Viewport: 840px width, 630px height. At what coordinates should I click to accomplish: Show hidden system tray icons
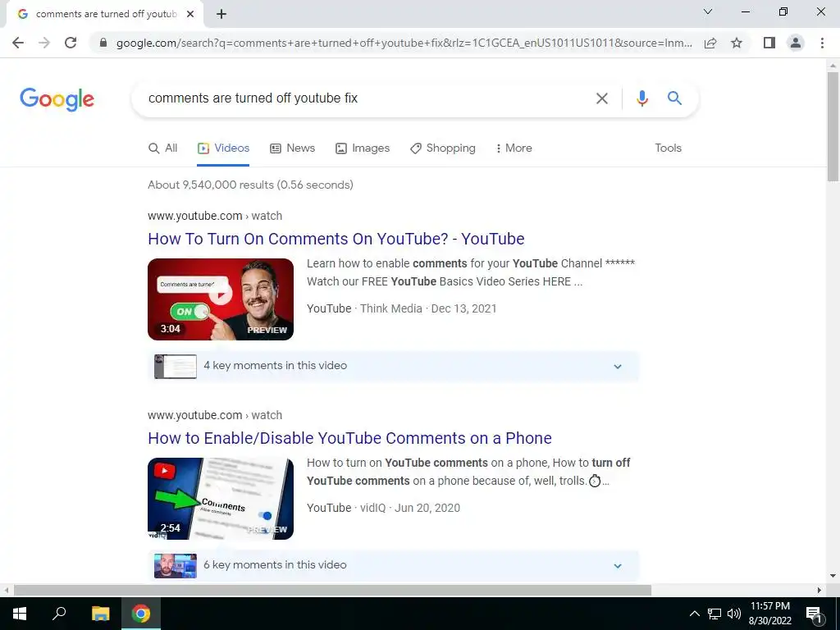[x=694, y=614]
